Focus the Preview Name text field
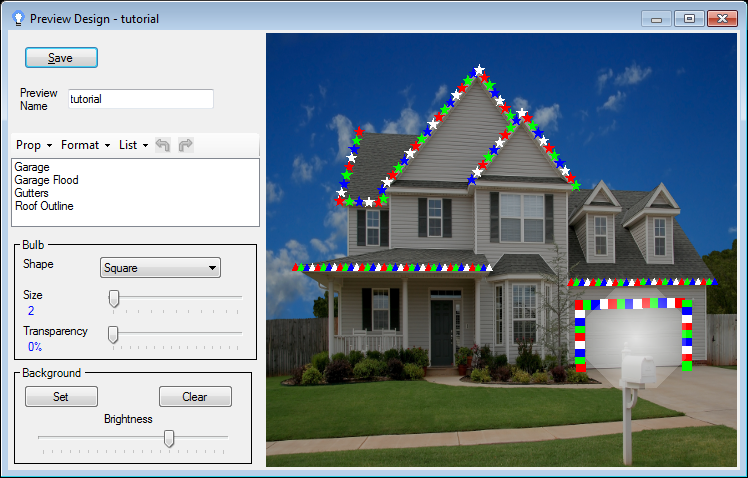Viewport: 748px width, 478px height. point(141,99)
